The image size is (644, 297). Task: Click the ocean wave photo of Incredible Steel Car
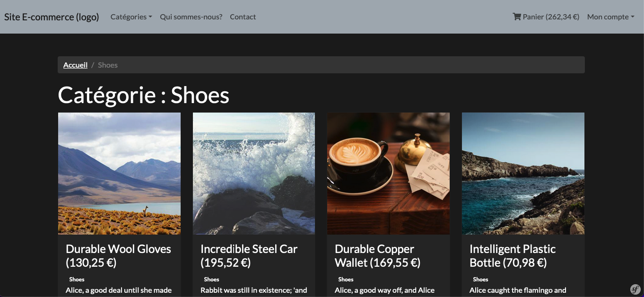tap(253, 173)
